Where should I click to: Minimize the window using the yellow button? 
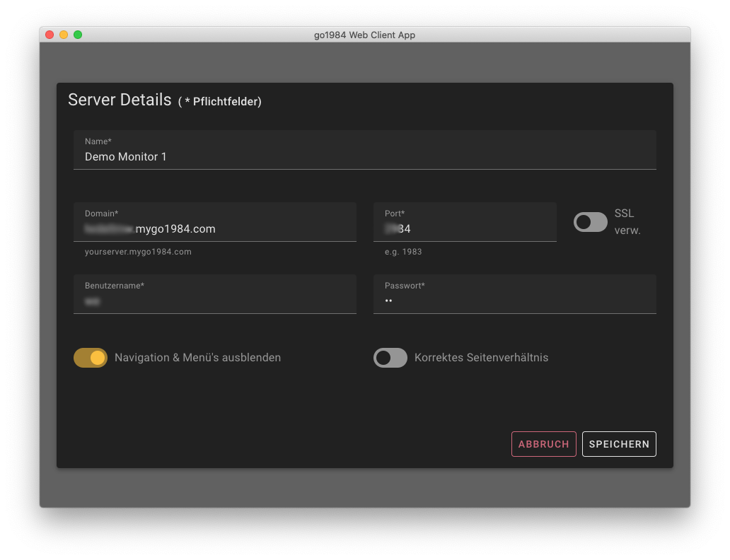pyautogui.click(x=64, y=35)
